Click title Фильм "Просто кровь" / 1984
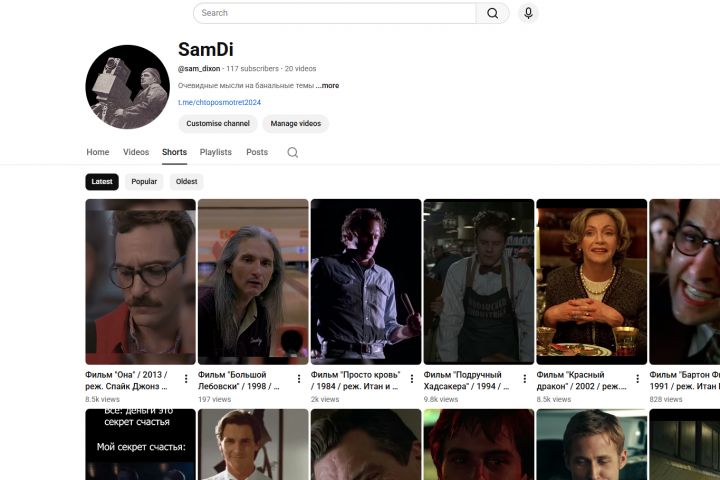This screenshot has height=480, width=720. (x=355, y=380)
